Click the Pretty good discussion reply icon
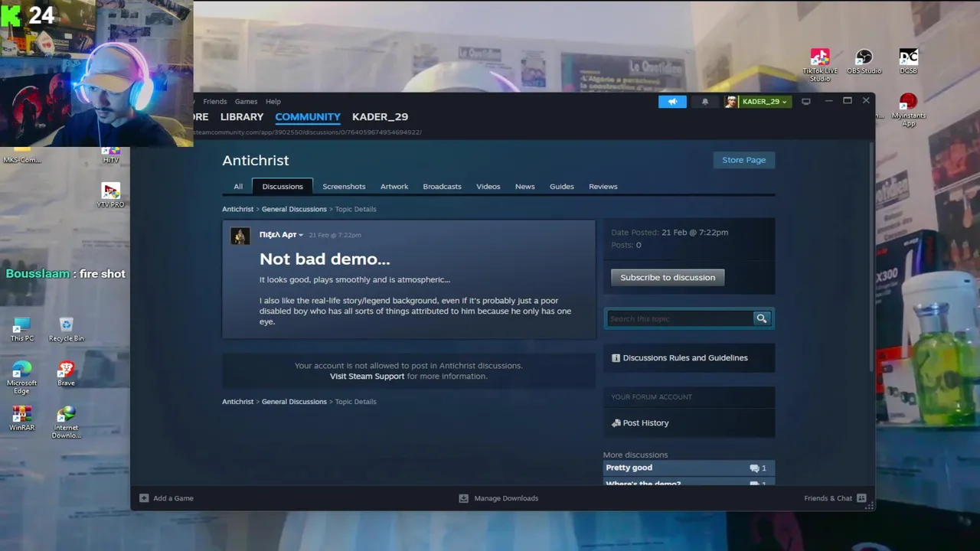The width and height of the screenshot is (980, 551). pos(754,468)
